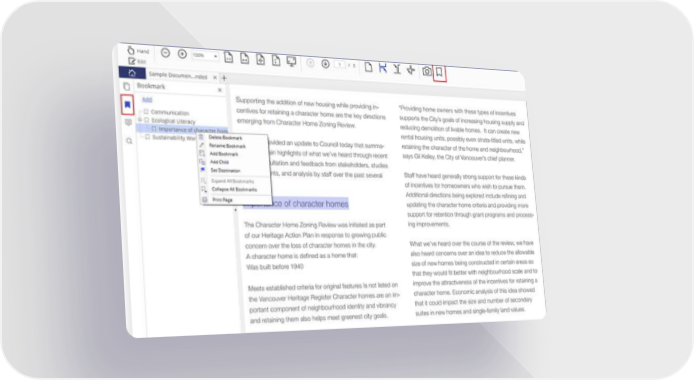This screenshot has height=380, width=694.
Task: Close the Bookmark panel
Action: (x=220, y=90)
